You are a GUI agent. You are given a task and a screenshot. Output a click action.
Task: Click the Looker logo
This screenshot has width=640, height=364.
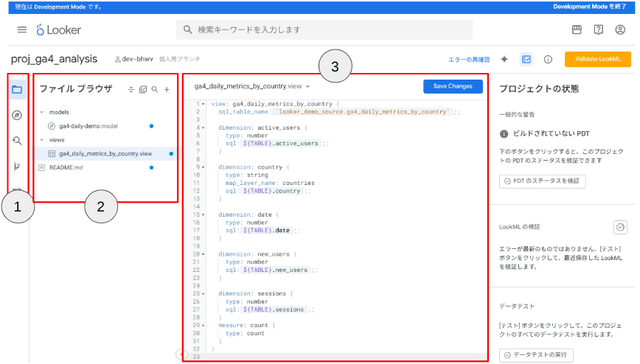(x=58, y=29)
